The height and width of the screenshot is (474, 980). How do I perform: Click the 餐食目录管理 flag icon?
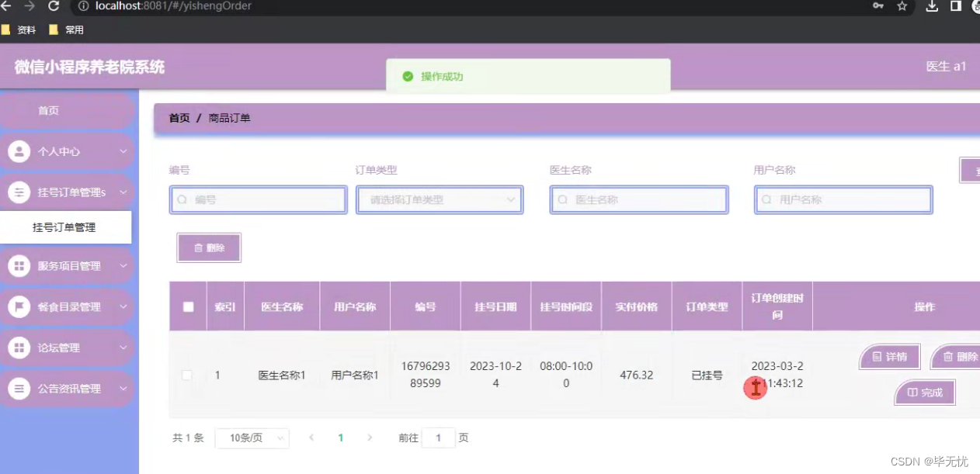tap(19, 306)
